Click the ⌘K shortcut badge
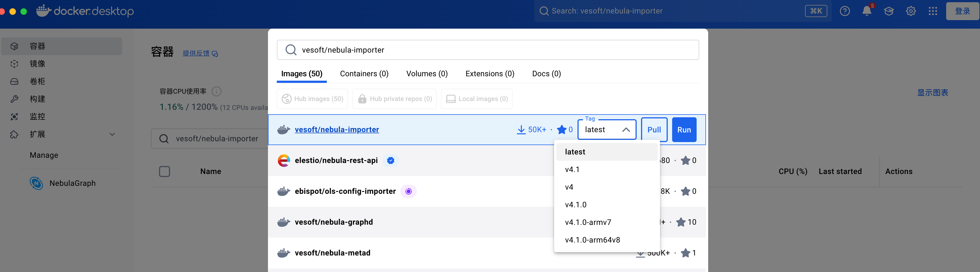 816,11
